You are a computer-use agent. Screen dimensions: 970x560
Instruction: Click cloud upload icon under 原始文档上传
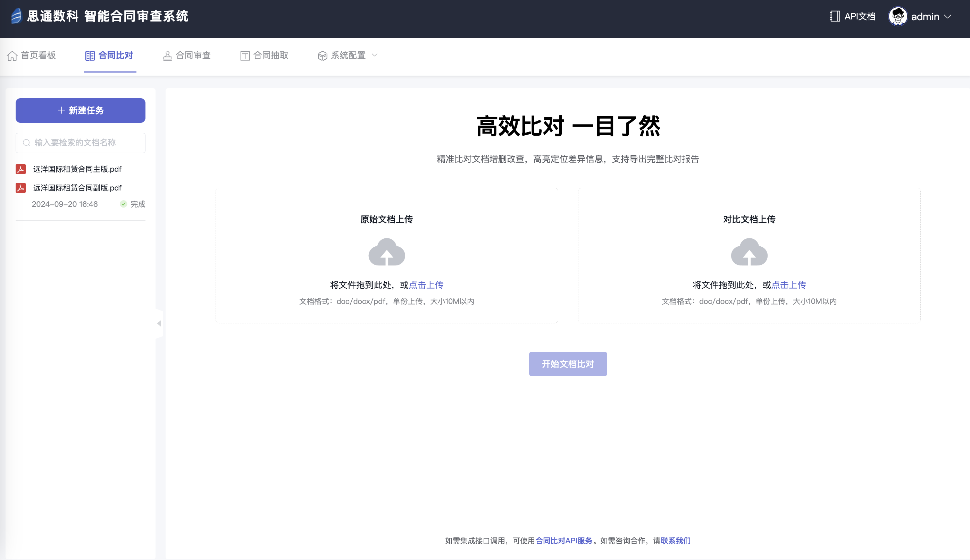(x=387, y=252)
